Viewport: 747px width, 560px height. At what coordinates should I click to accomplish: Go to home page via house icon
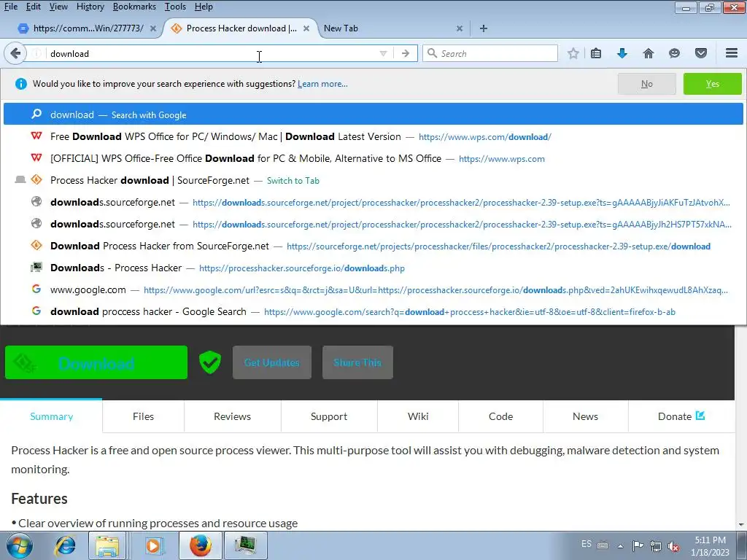coord(649,53)
